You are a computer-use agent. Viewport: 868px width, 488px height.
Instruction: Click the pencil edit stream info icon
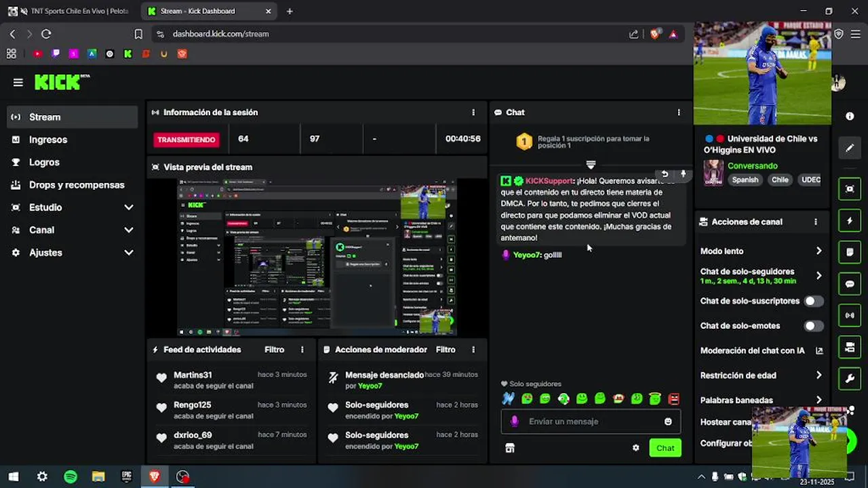tap(850, 148)
